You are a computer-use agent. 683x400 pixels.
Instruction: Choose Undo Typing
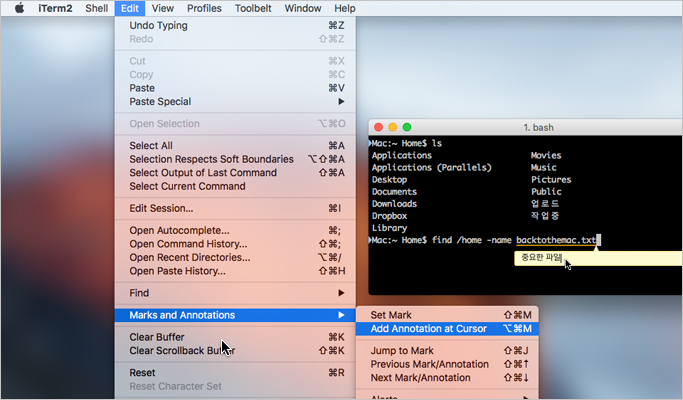coord(235,25)
